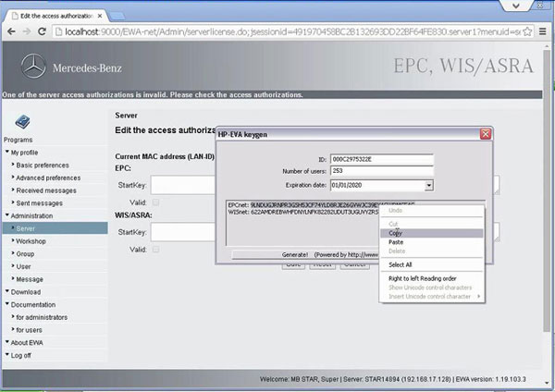Click the Programs label
The height and width of the screenshot is (392, 555).
(x=18, y=140)
